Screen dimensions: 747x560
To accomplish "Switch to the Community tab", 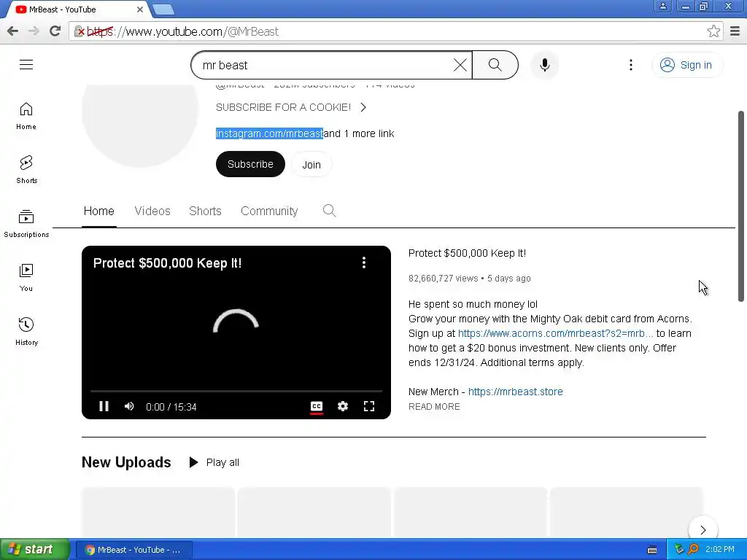I will pyautogui.click(x=269, y=211).
